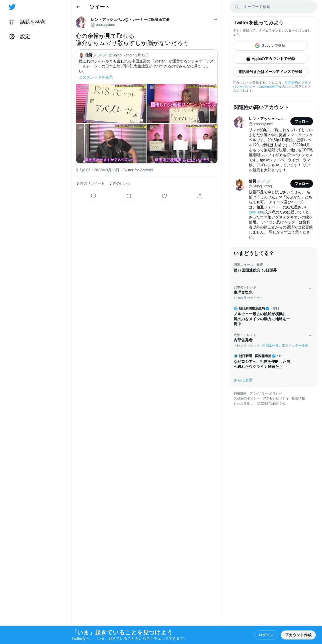The width and height of the screenshot is (322, 644).
Task: Follow the @renassyubel account
Action: (x=301, y=121)
